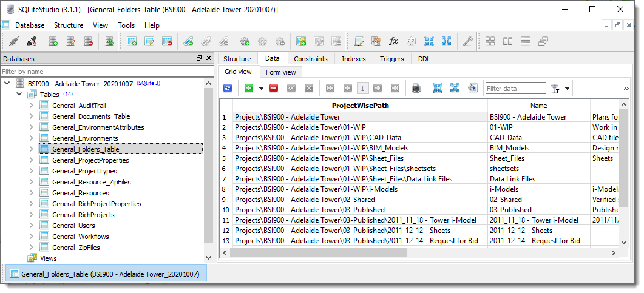Select row 9 path ending in 02-Shared
Viewport: 644px width, 293px height.
[x=360, y=200]
